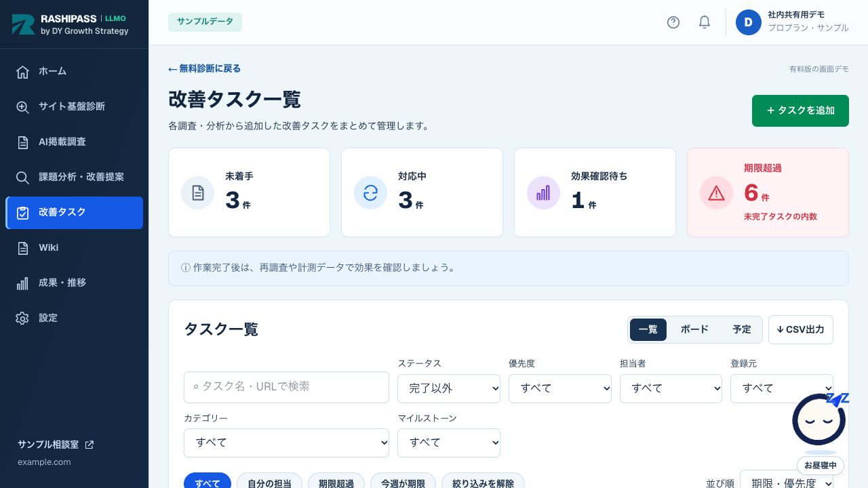Click the search icon beside 課題分析・改善提案
The width and height of the screenshot is (868, 488).
coord(22,178)
